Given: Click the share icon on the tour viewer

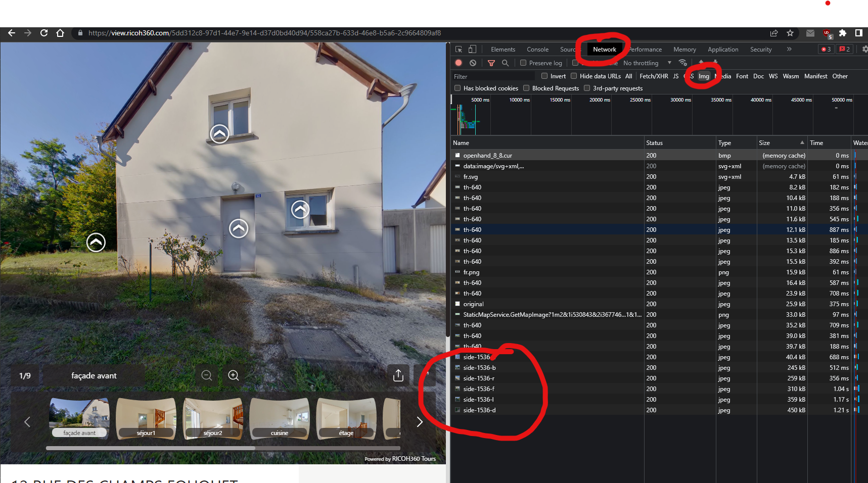Looking at the screenshot, I should pyautogui.click(x=398, y=375).
